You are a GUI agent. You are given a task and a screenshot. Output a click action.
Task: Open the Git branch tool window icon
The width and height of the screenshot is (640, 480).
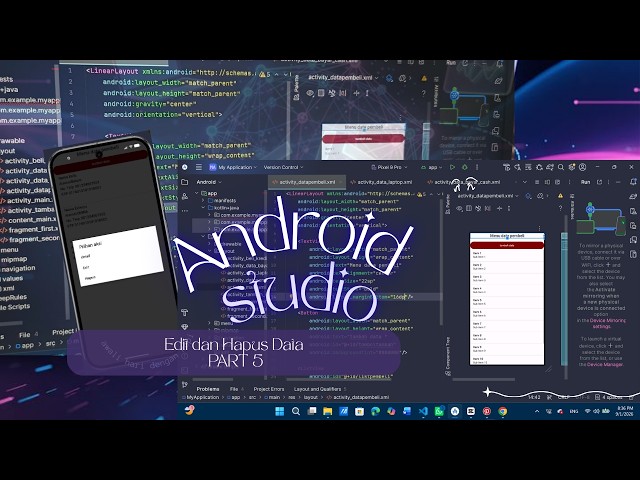coord(184,384)
